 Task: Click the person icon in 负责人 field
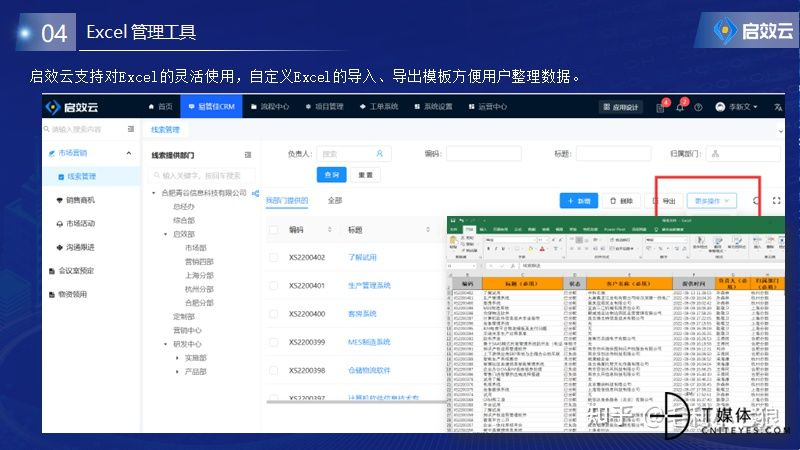pyautogui.click(x=380, y=154)
